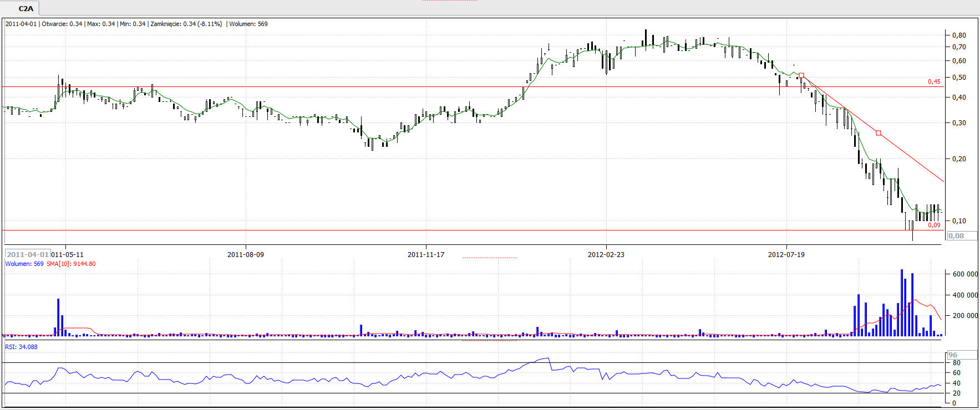This screenshot has width=980, height=410.
Task: Click the red 0,09 support level label
Action: coord(934,225)
